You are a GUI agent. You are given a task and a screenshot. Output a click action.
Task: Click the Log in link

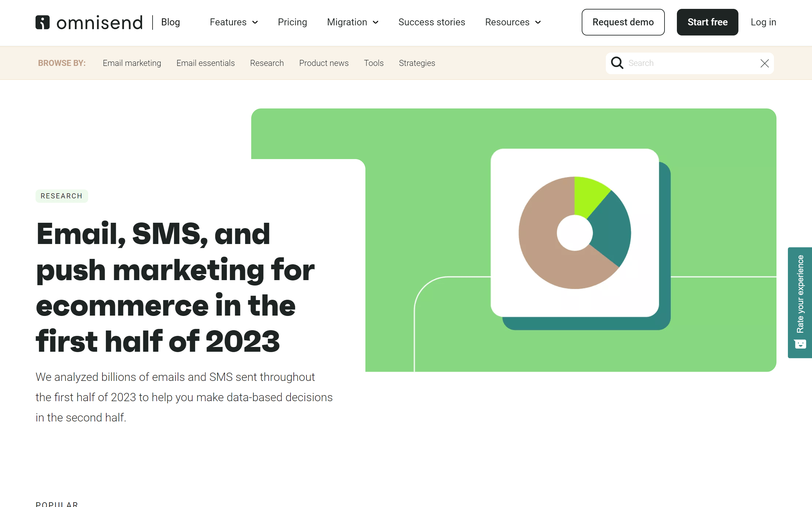pos(763,22)
